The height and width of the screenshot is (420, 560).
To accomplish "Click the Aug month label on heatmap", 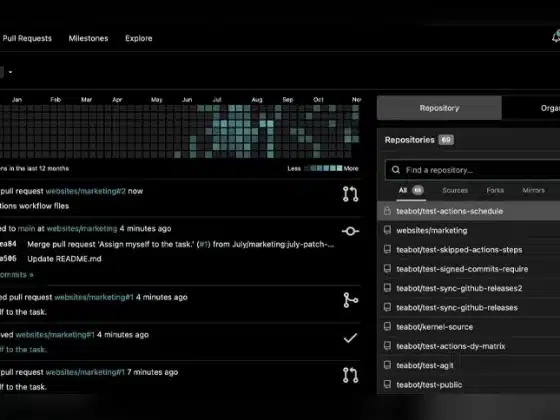I will coord(257,100).
